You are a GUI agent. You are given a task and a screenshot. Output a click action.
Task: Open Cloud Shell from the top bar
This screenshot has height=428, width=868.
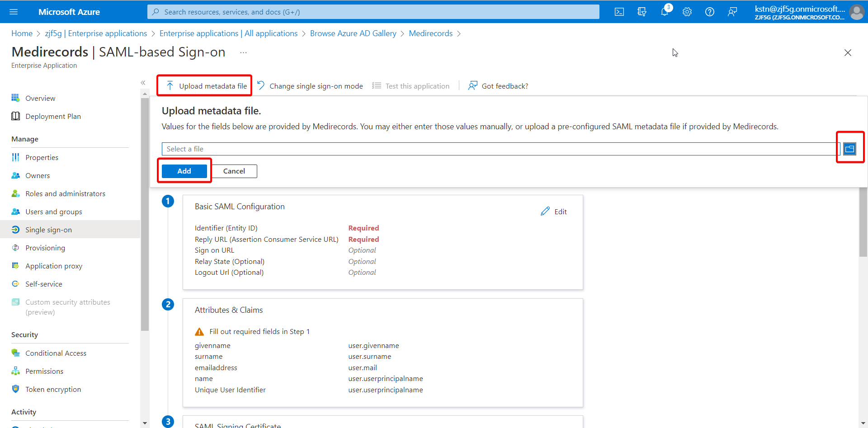click(x=619, y=12)
